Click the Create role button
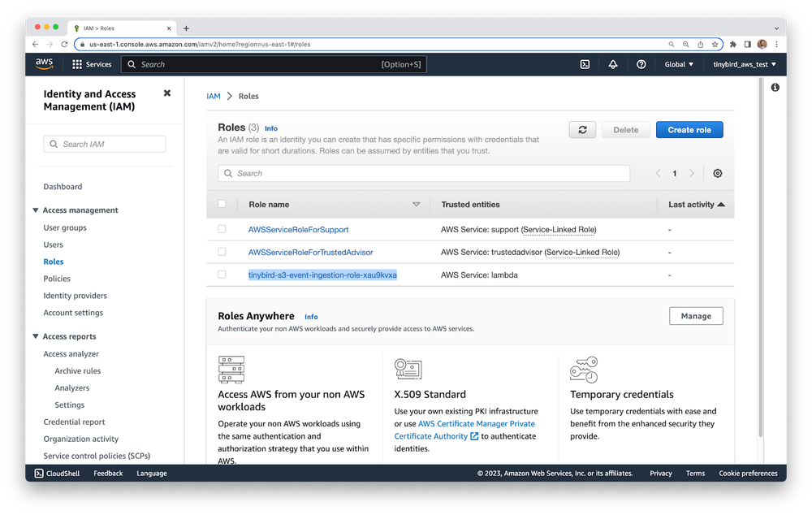The width and height of the screenshot is (812, 515). (689, 130)
